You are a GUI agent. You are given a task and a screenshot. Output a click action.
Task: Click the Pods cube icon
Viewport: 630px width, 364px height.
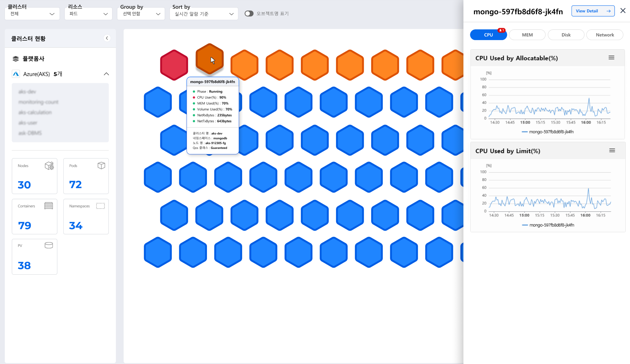[101, 165]
